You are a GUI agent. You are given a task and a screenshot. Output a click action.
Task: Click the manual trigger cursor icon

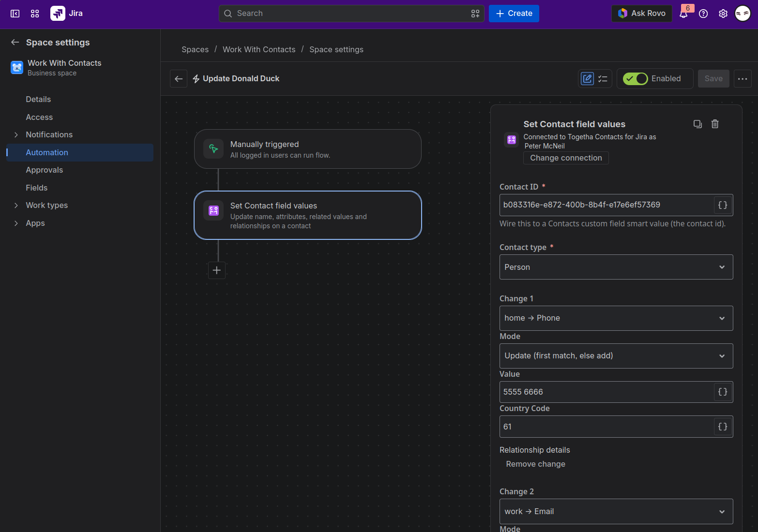tap(213, 149)
